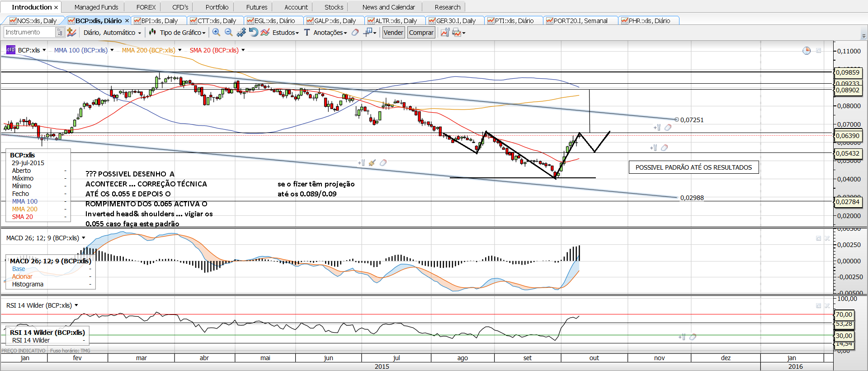Click the instrument search icon beside the input
This screenshot has height=371, width=868.
(x=60, y=32)
